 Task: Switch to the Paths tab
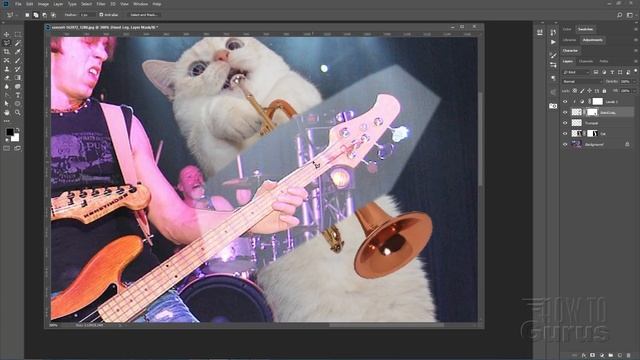tap(604, 61)
